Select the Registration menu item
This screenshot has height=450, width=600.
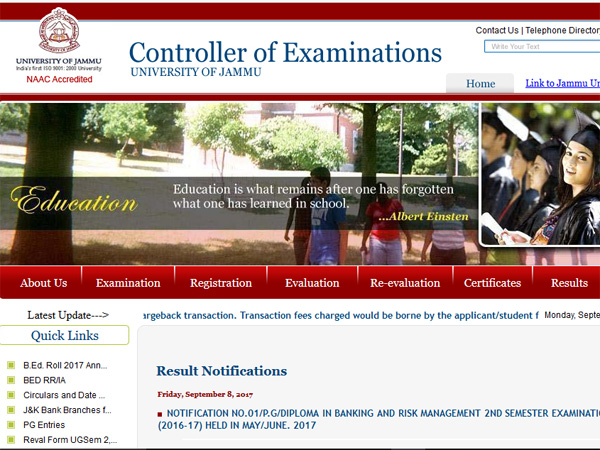(x=221, y=283)
